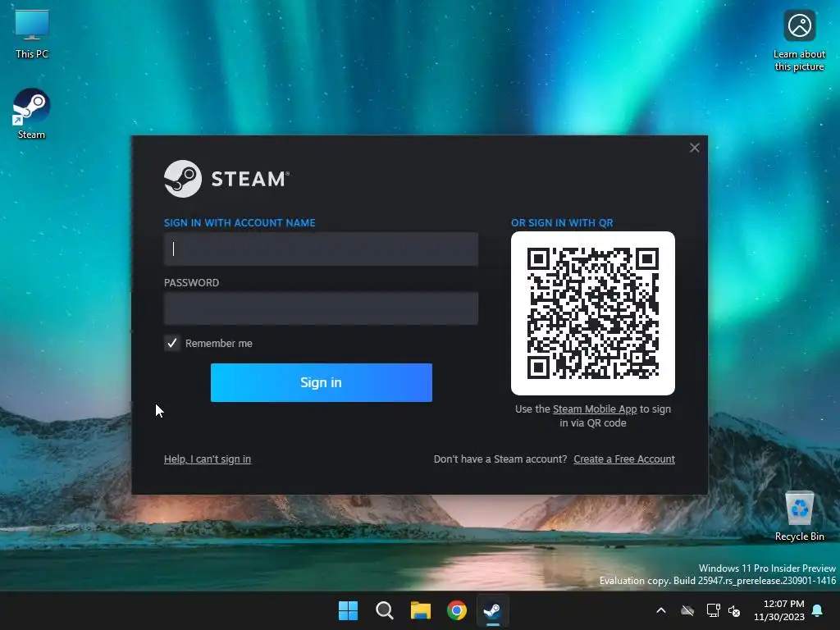Open the network status tray icon

[x=713, y=610]
